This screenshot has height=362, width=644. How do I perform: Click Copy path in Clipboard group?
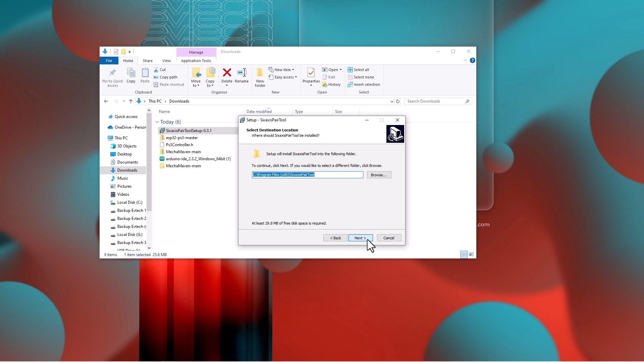coord(165,77)
